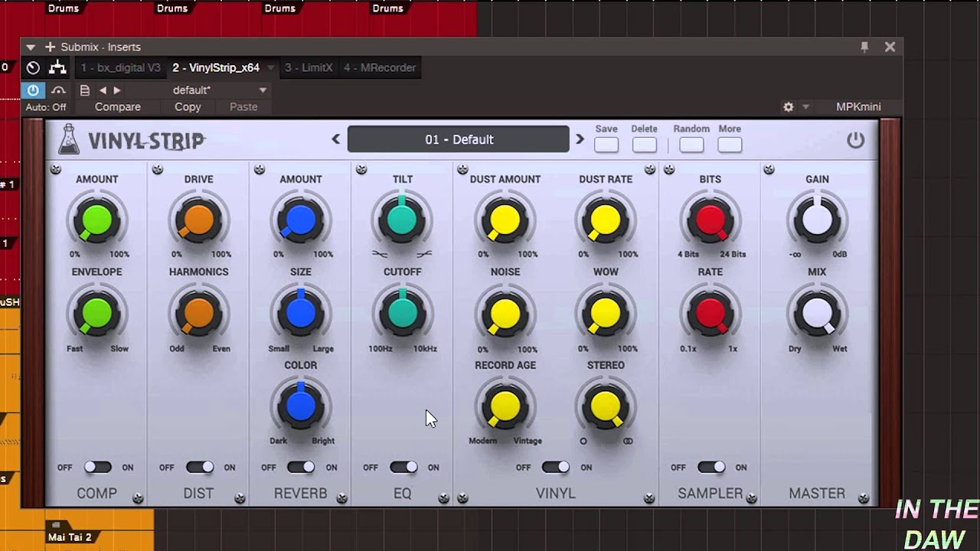This screenshot has width=980, height=551.
Task: Toggle the REVERB section on/off switch
Action: tap(301, 467)
